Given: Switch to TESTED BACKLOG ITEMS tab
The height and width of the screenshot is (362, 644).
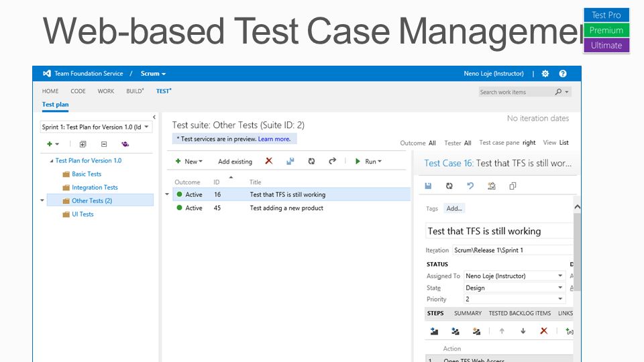Looking at the screenshot, I should click(519, 313).
